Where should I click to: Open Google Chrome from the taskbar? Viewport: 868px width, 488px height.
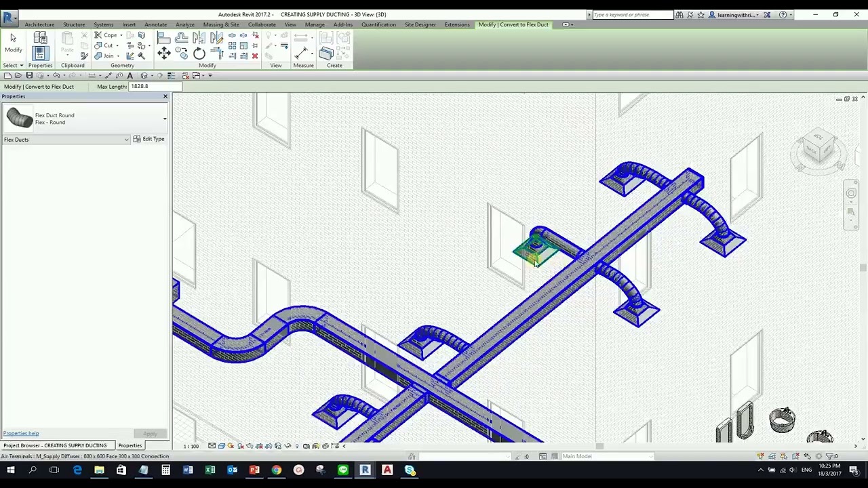277,470
